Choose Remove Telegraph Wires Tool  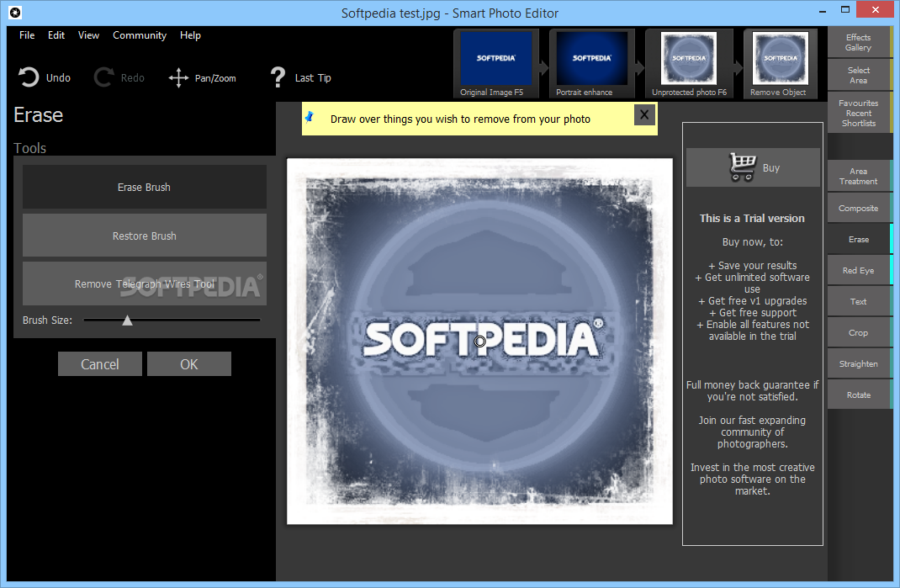pos(144,283)
